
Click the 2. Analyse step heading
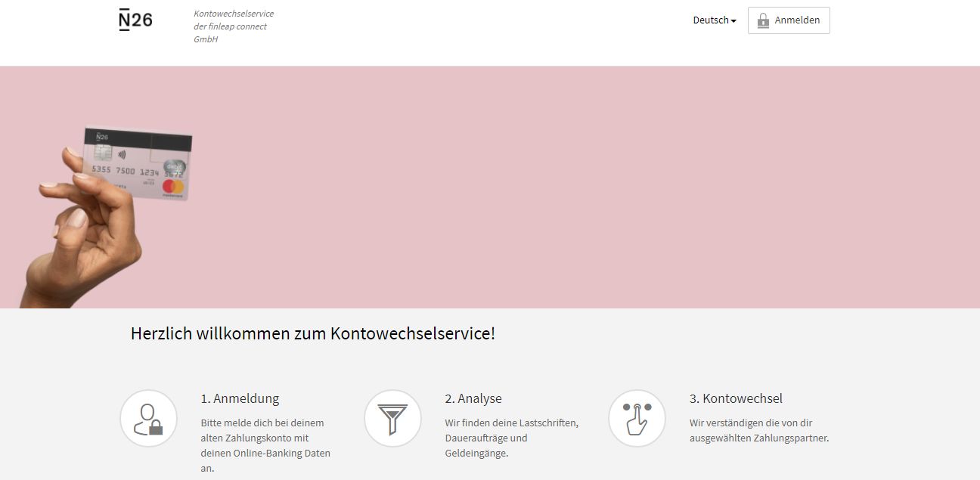tap(474, 398)
